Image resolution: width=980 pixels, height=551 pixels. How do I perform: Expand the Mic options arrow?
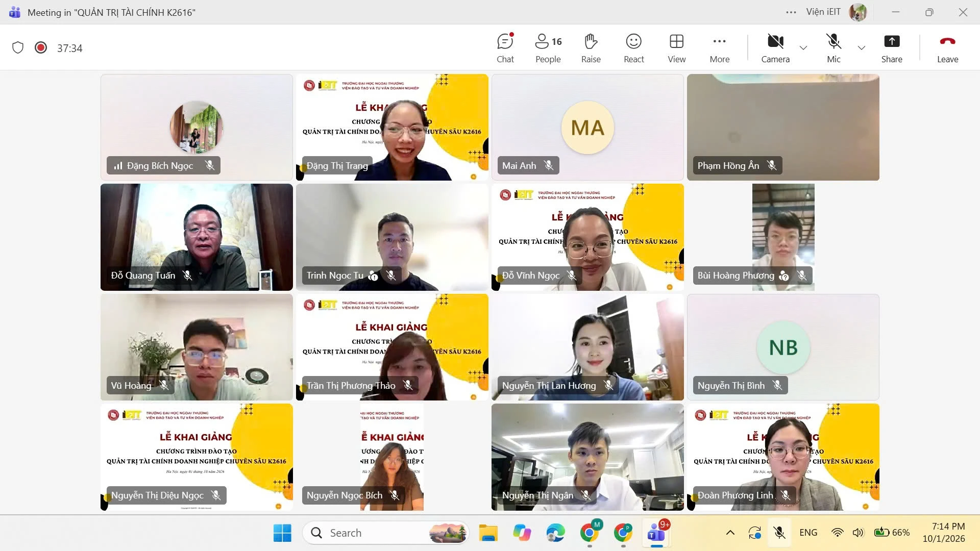(x=862, y=48)
